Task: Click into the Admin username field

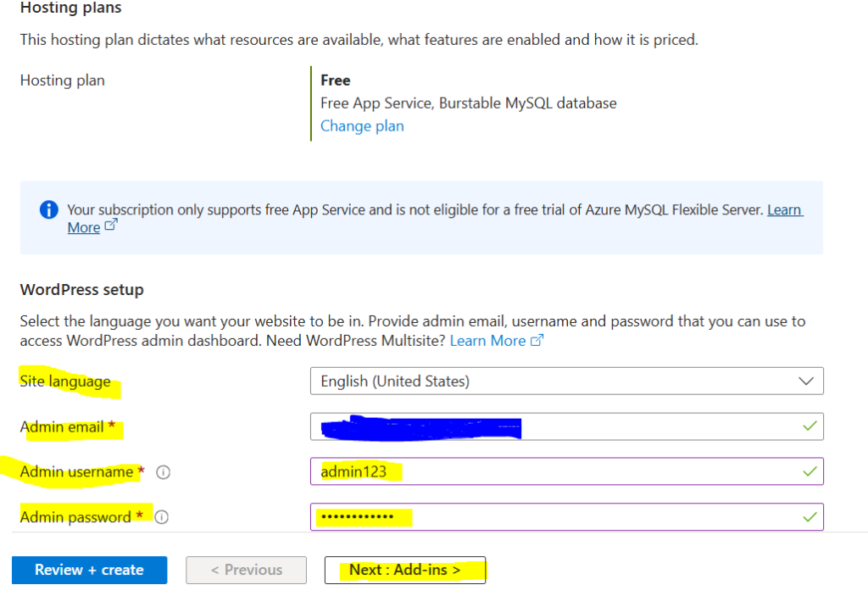Action: pos(567,471)
